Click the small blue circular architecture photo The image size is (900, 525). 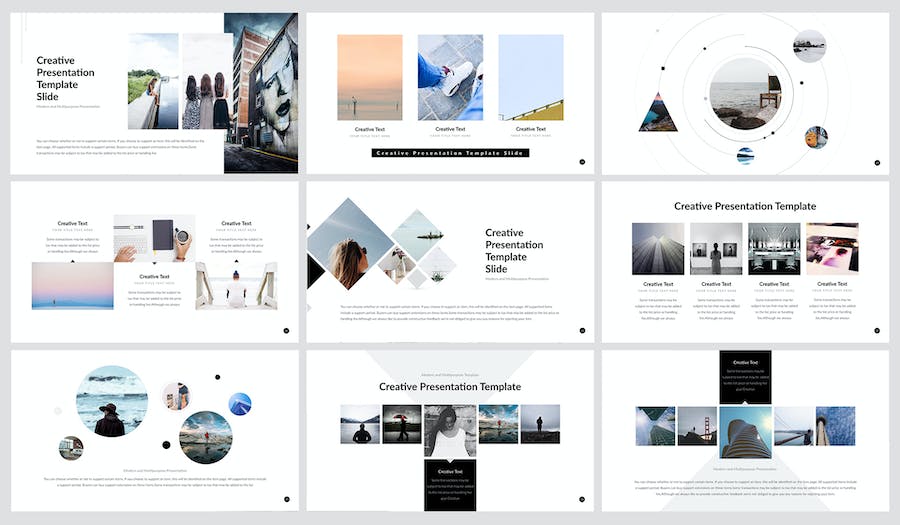pyautogui.click(x=240, y=404)
